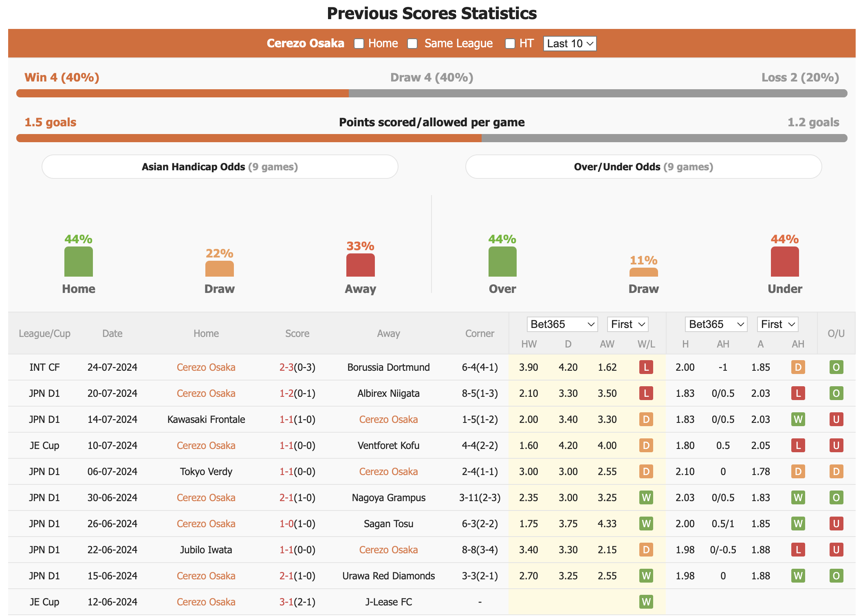Select the Asian Handicap Odds tab
Screen dimensions: 863x616
(220, 167)
